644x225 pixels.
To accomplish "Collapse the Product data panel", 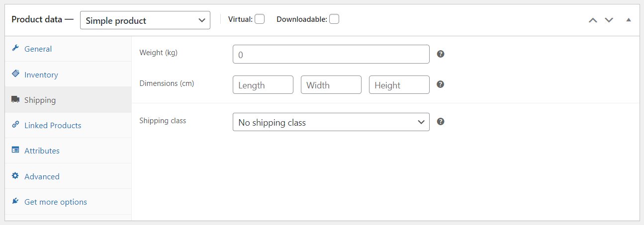I will coord(629,20).
